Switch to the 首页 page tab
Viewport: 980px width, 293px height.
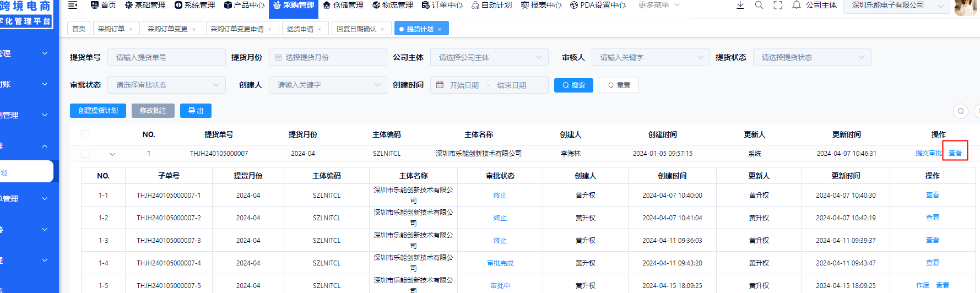pyautogui.click(x=79, y=29)
